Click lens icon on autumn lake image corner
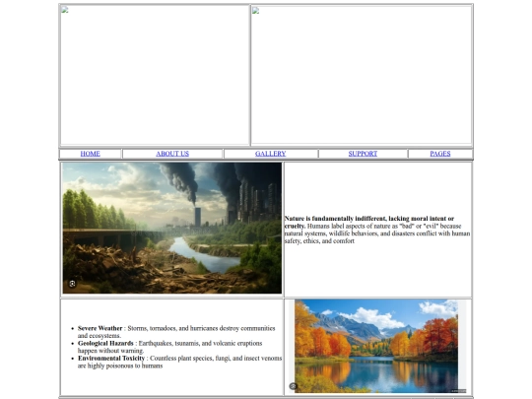 pyautogui.click(x=294, y=386)
